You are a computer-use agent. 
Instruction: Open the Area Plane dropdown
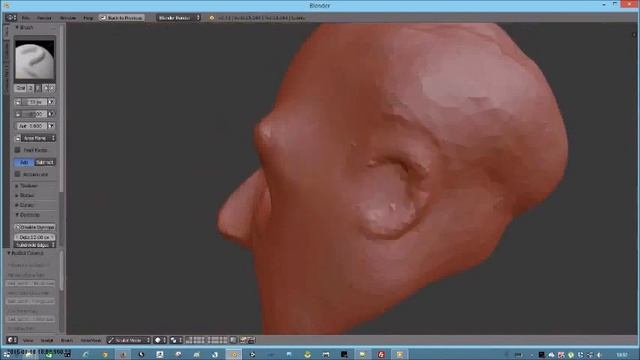[38, 138]
